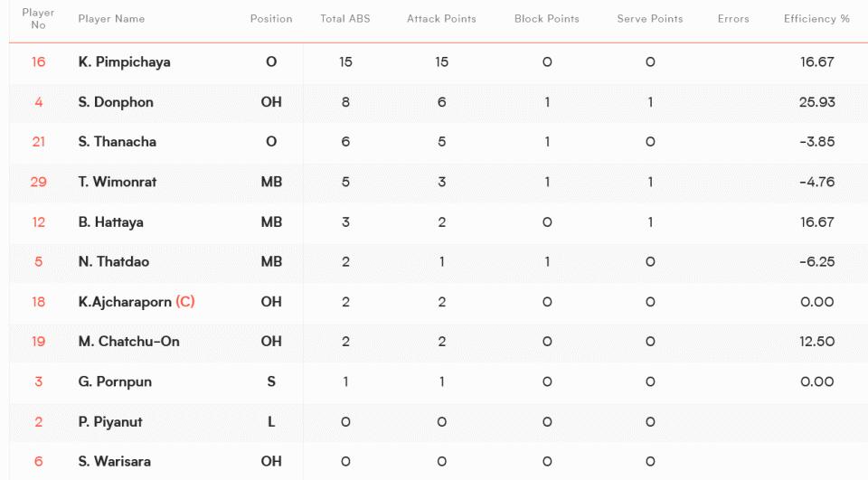The height and width of the screenshot is (480, 868).
Task: Select T. Wimonrat's name
Action: (x=118, y=182)
